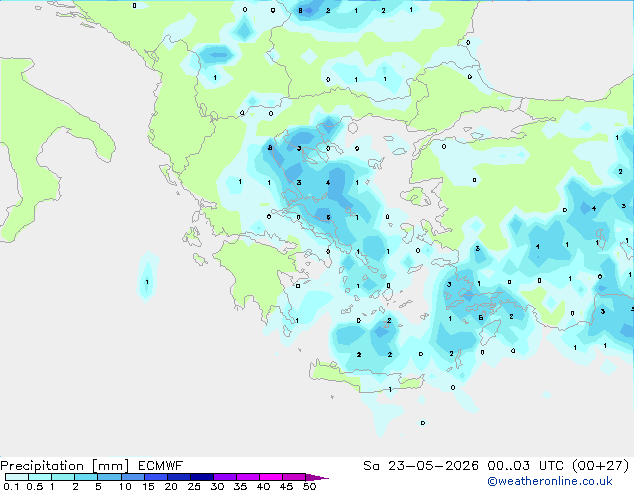The width and height of the screenshot is (634, 490).
Task: Click the date '23-05-2026' text
Action: 433,466
